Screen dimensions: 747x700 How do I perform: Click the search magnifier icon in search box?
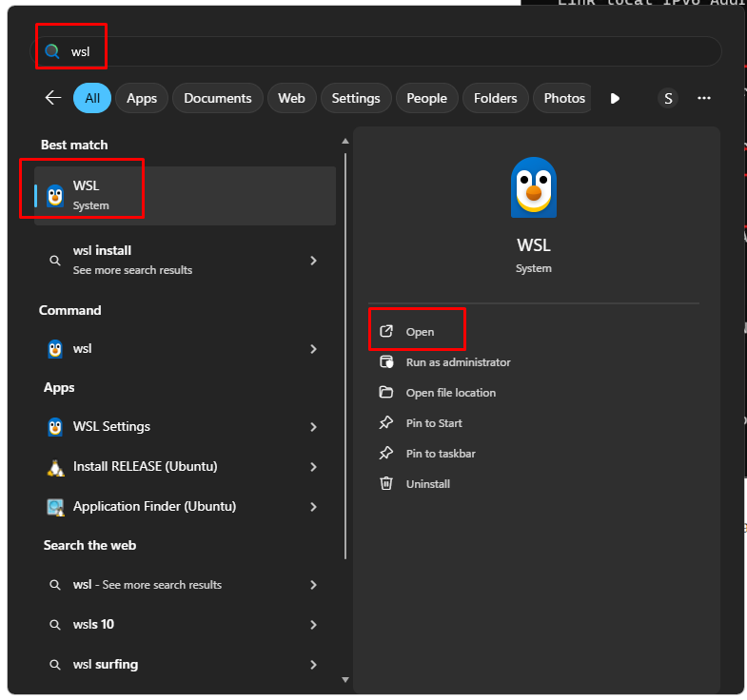tap(52, 51)
